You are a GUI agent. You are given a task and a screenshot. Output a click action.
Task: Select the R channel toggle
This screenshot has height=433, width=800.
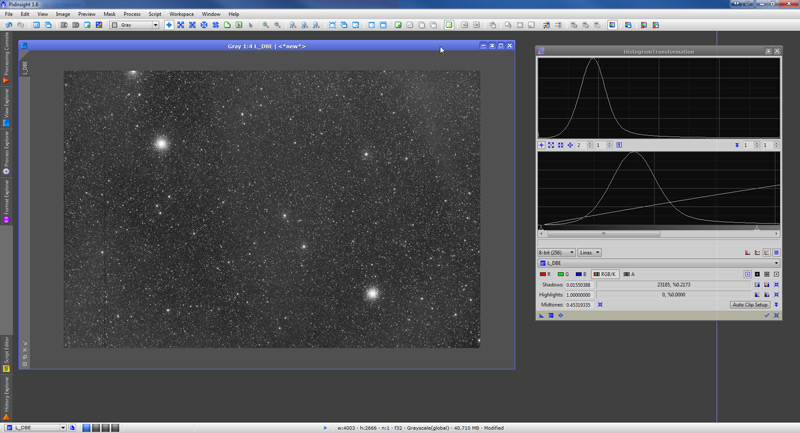click(546, 273)
